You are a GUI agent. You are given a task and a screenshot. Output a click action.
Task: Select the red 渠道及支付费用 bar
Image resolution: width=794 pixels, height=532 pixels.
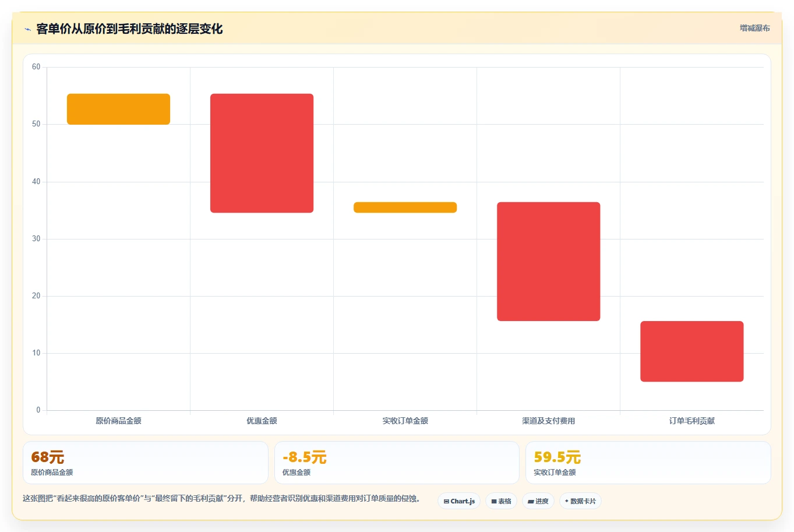[548, 262]
